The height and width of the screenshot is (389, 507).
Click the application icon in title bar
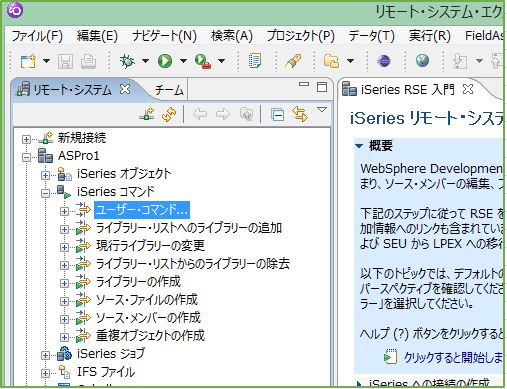click(x=15, y=10)
